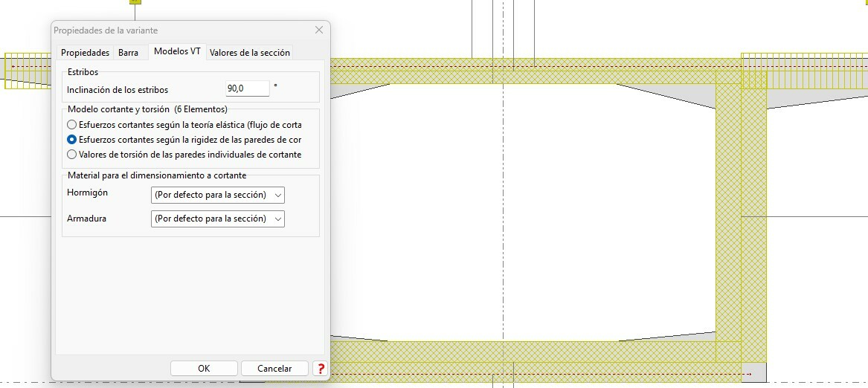Click the Cancelar button
868x388 pixels.
tap(274, 369)
